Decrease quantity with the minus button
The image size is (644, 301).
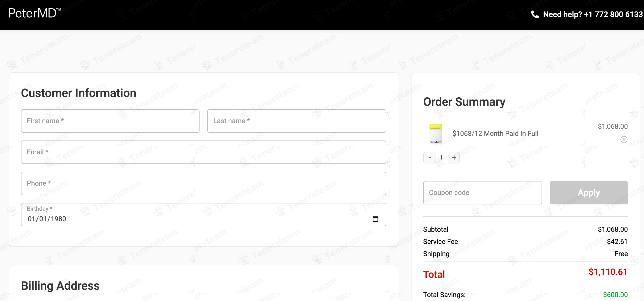coord(430,158)
